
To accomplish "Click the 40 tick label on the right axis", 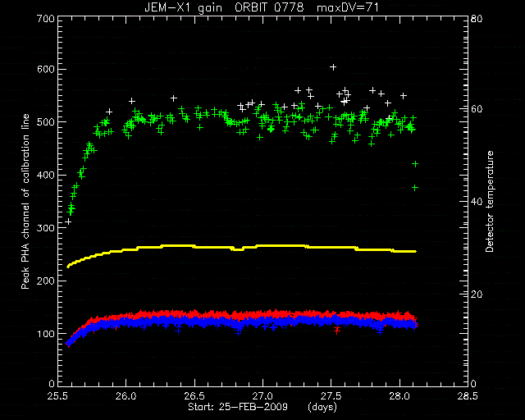I will (x=477, y=202).
